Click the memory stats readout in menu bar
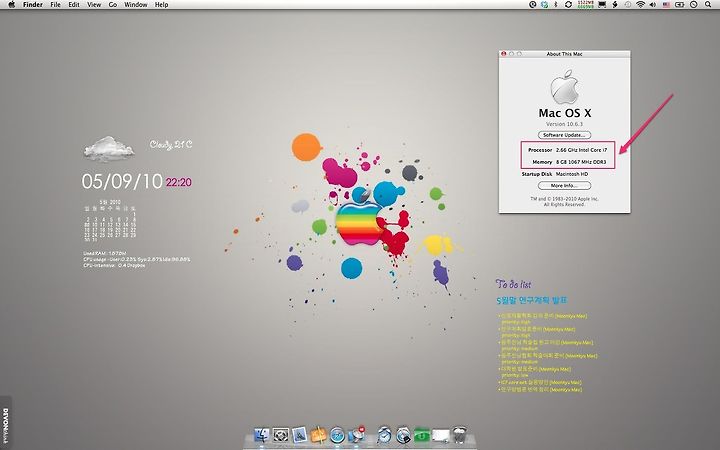Screen dimensions: 720x450 coord(585,5)
